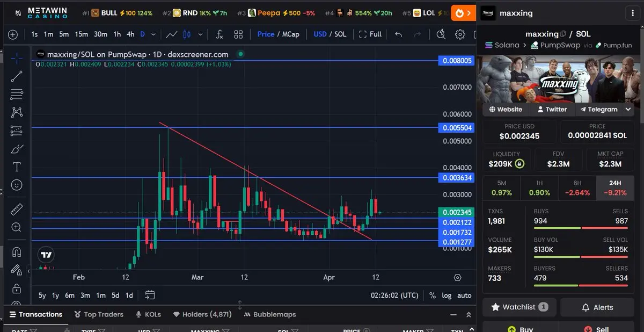Collapse the transactions panel double chevron
Viewport: 644px width, 332px height.
(469, 315)
